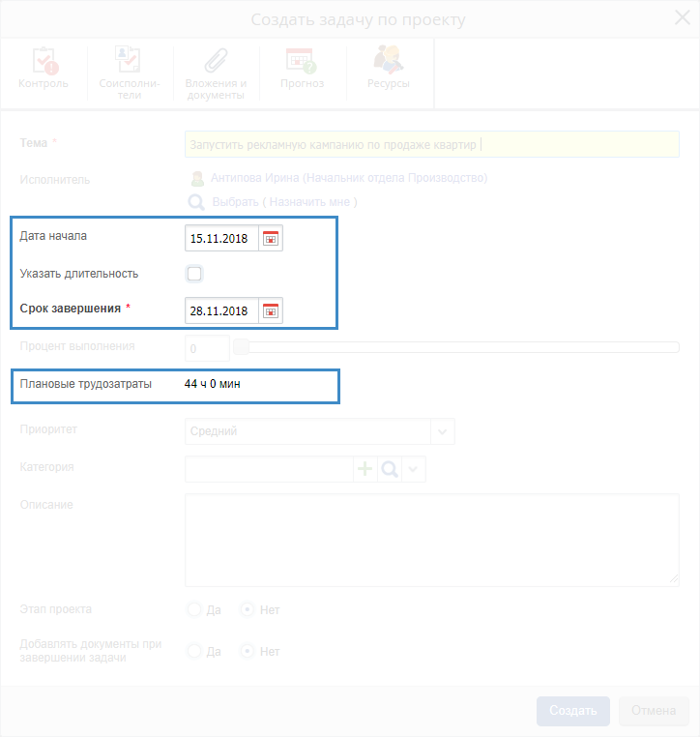Click into the Описание text area

pyautogui.click(x=431, y=540)
